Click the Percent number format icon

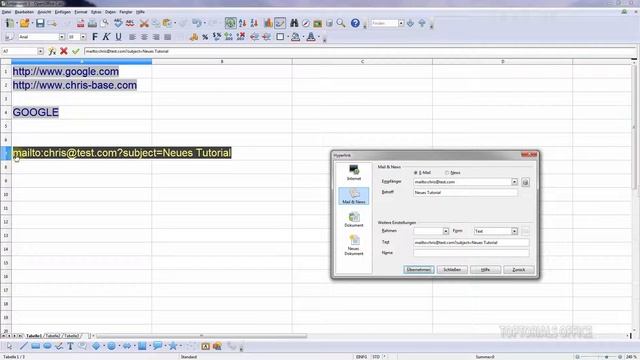coord(205,37)
